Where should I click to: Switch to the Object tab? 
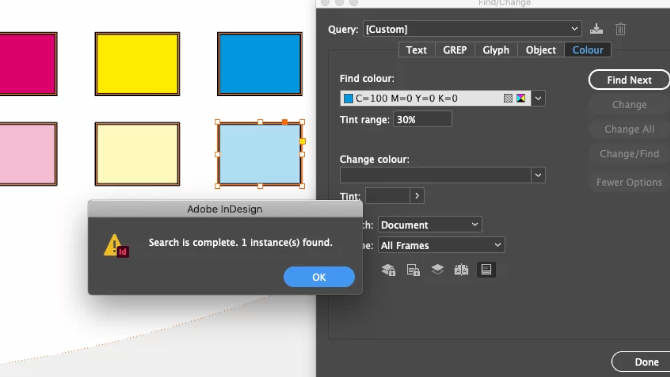click(541, 50)
